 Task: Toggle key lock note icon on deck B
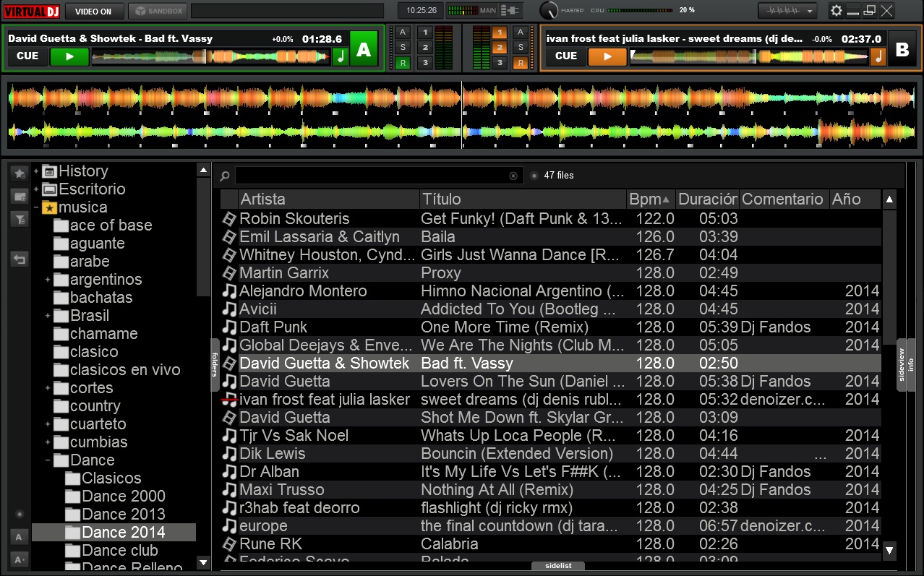tap(878, 56)
